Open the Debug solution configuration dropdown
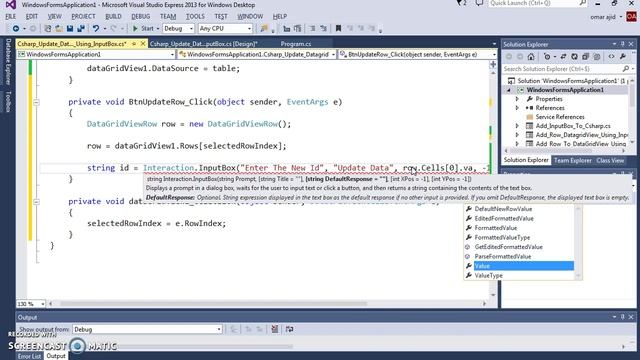640x360 pixels. [x=178, y=29]
